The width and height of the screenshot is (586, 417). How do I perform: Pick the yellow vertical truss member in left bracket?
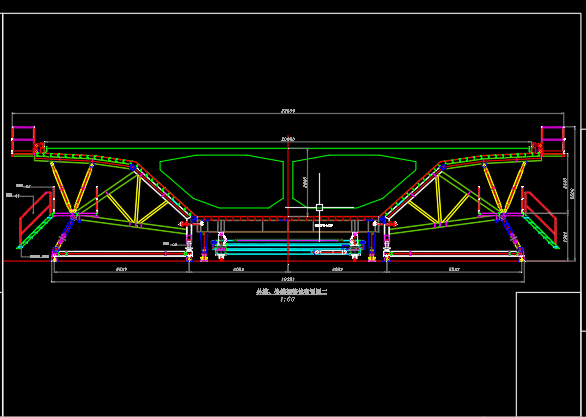[138, 200]
